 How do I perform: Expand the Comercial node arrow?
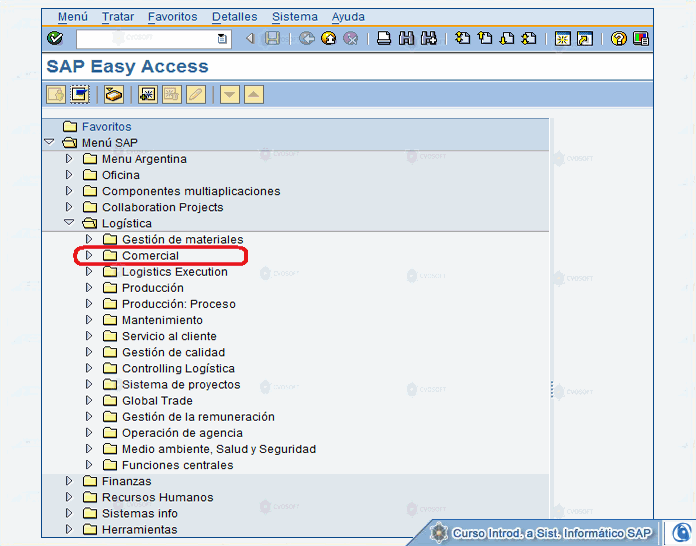[x=89, y=255]
